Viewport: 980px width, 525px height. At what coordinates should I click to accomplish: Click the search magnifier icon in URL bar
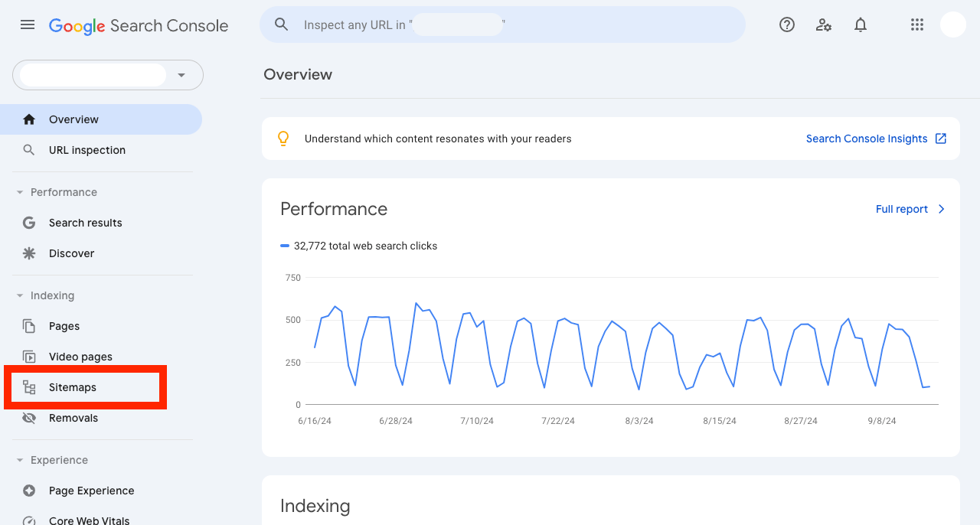pyautogui.click(x=282, y=24)
